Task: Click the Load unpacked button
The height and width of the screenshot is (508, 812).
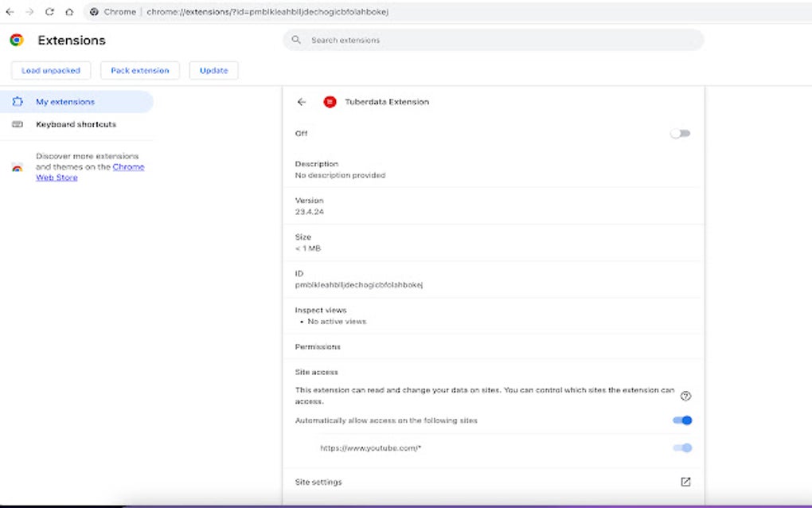Action: [50, 70]
